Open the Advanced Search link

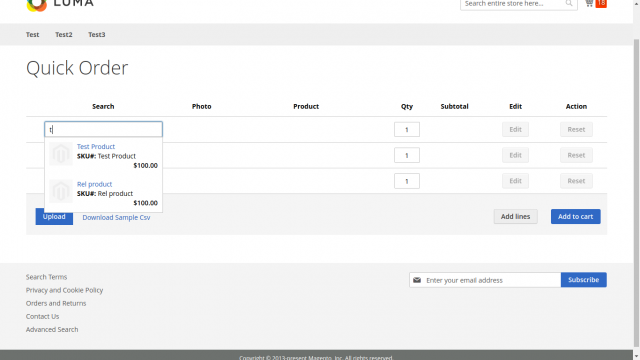52,329
